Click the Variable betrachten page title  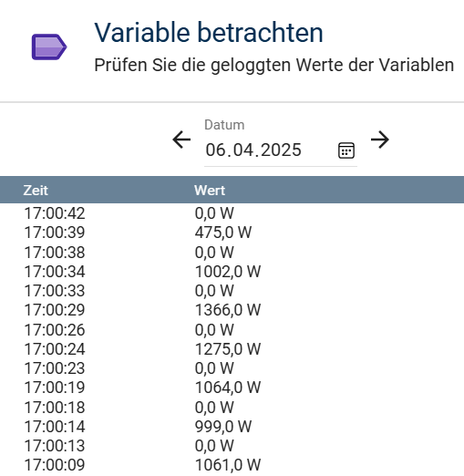click(209, 32)
